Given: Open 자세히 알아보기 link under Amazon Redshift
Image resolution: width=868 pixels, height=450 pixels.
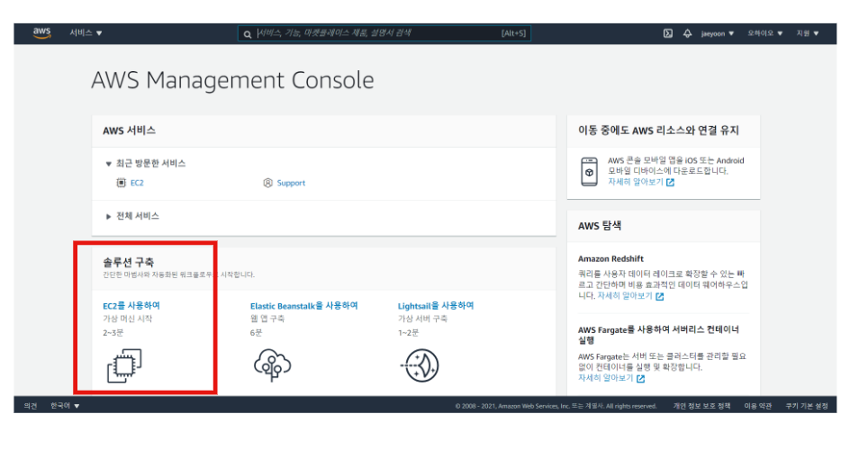Looking at the screenshot, I should [624, 295].
